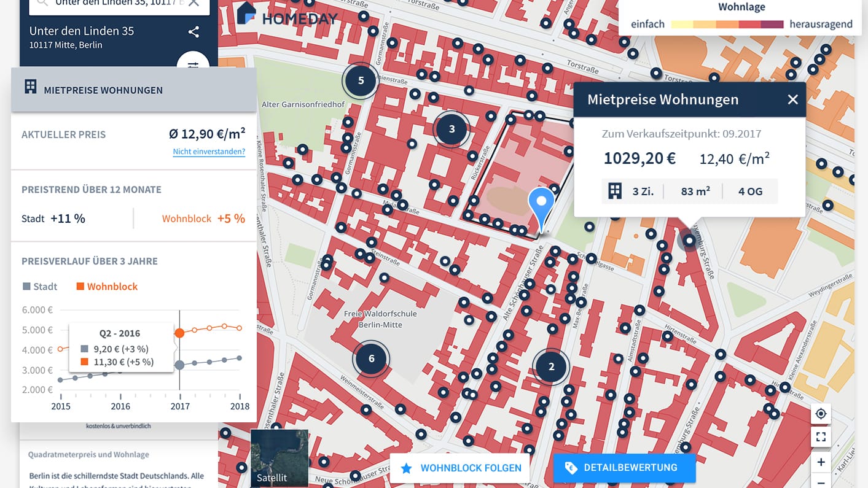Click the blue location pin on the map
This screenshot has width=868, height=488.
541,210
